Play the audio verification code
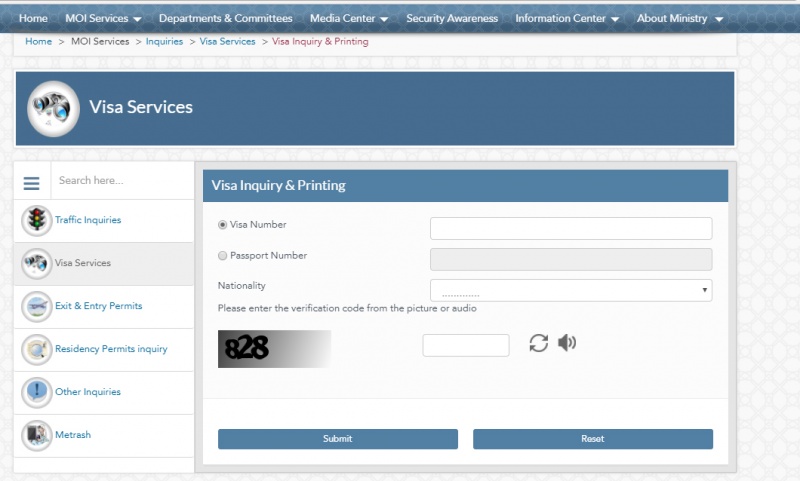 567,343
